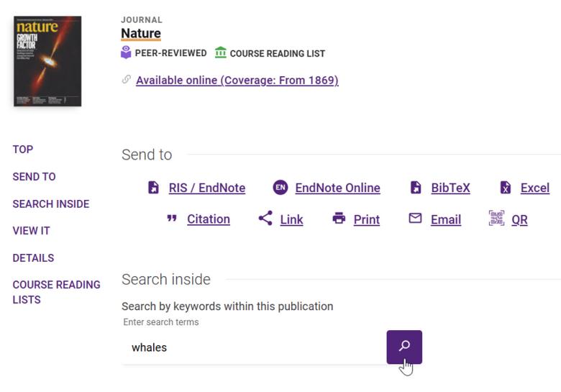
Task: Click the share Link icon
Action: point(265,219)
